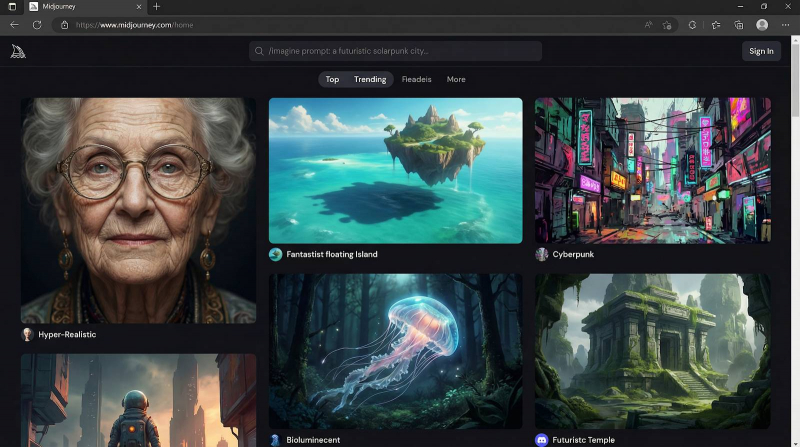
Task: Open the browser profile avatar
Action: click(x=763, y=25)
